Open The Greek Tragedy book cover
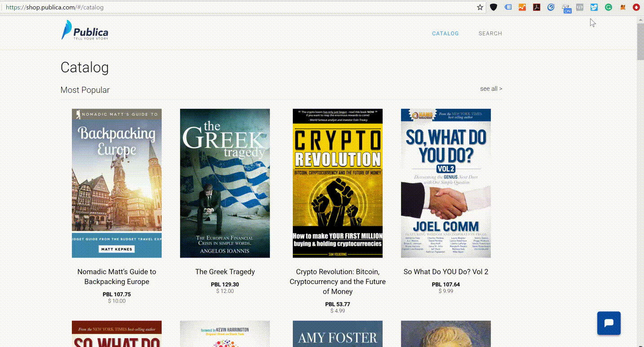Screen dimensions: 644x347 pos(225,183)
